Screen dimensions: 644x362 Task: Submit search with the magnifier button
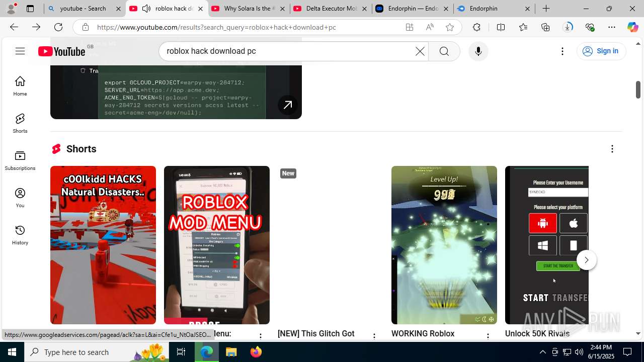click(444, 51)
